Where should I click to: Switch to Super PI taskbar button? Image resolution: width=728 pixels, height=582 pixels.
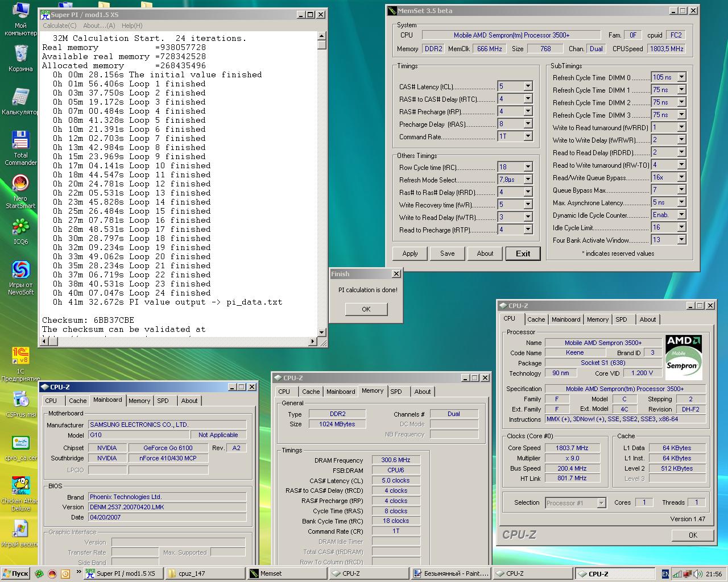[x=123, y=573]
